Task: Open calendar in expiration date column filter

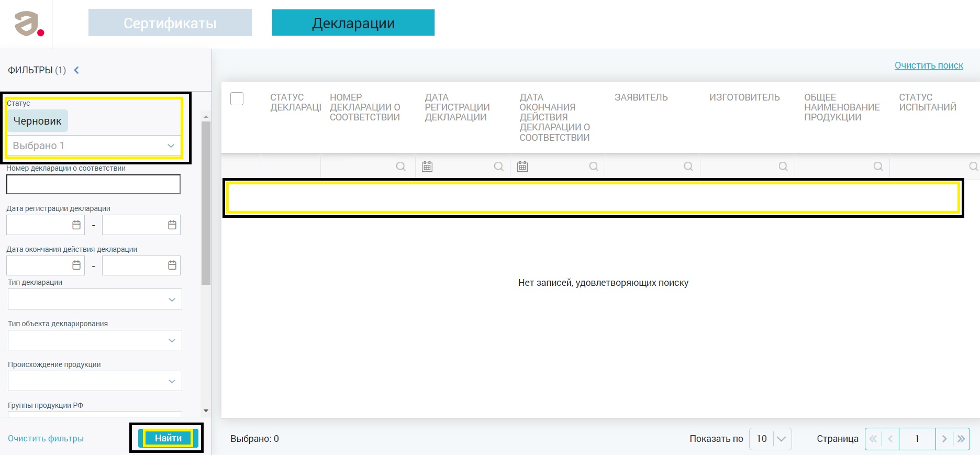Action: click(522, 167)
